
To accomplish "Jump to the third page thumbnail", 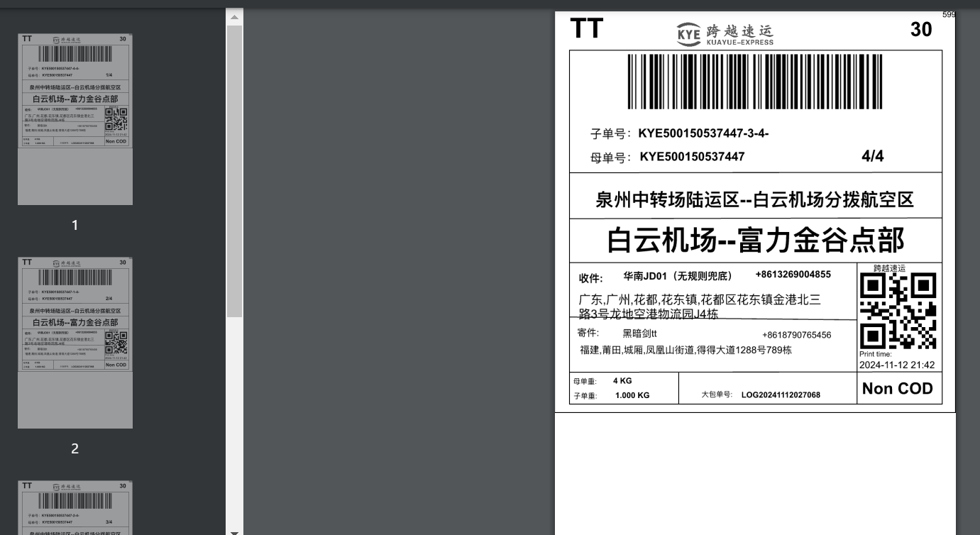I will pos(75,507).
